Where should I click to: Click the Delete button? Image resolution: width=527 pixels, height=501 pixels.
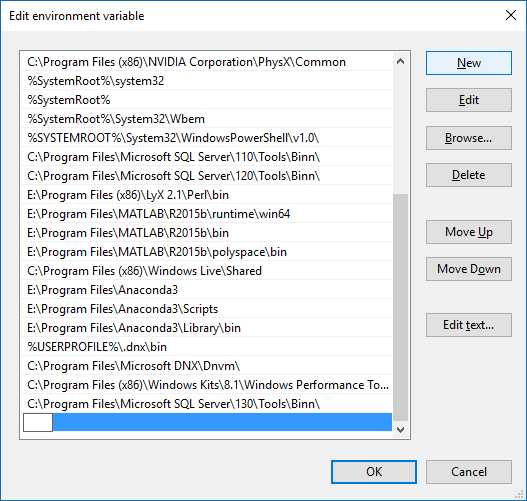point(469,175)
